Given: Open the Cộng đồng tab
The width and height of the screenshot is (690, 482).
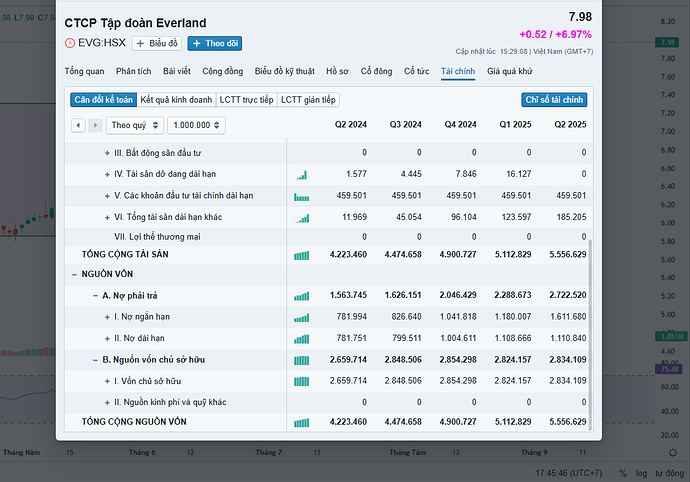Looking at the screenshot, I should tap(222, 71).
